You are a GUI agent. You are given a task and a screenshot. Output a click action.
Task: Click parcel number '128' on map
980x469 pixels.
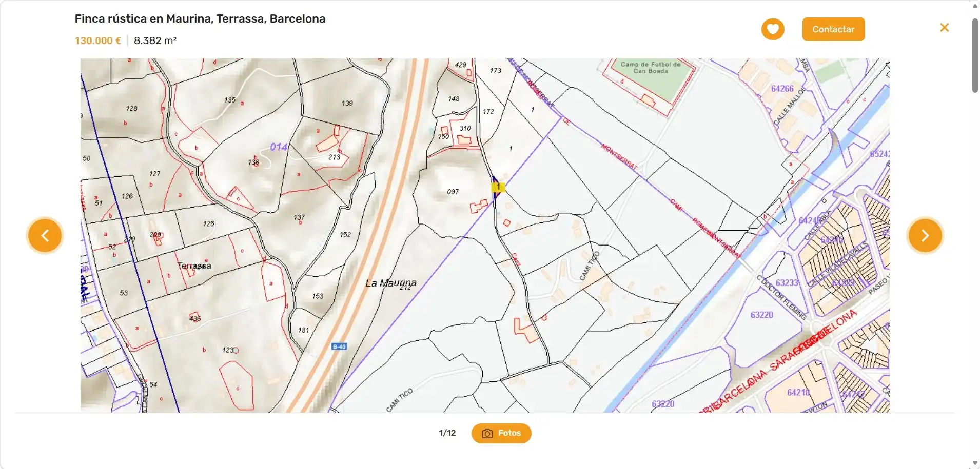132,108
